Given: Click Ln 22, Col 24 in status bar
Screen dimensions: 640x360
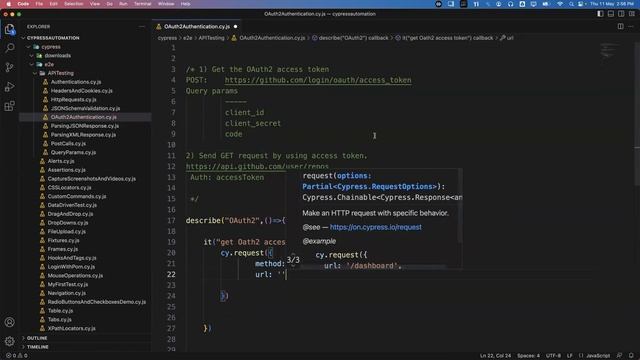Looking at the screenshot, I should point(495,356).
